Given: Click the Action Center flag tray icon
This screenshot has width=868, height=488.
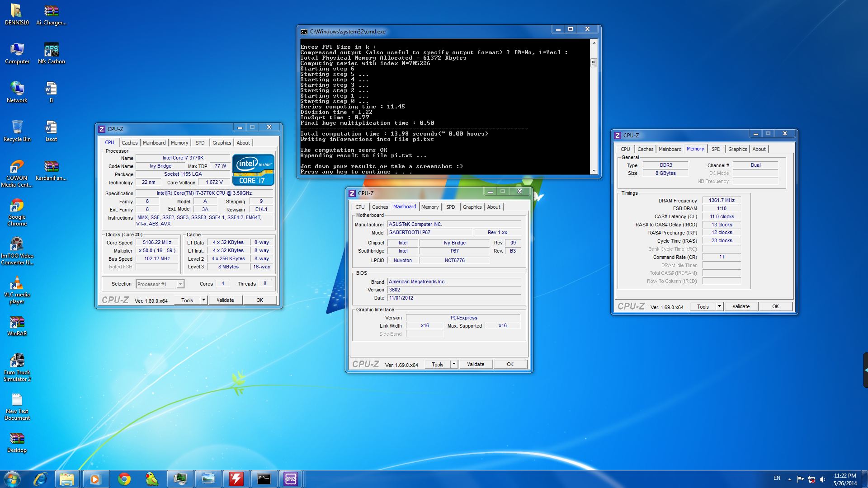Looking at the screenshot, I should coord(801,479).
